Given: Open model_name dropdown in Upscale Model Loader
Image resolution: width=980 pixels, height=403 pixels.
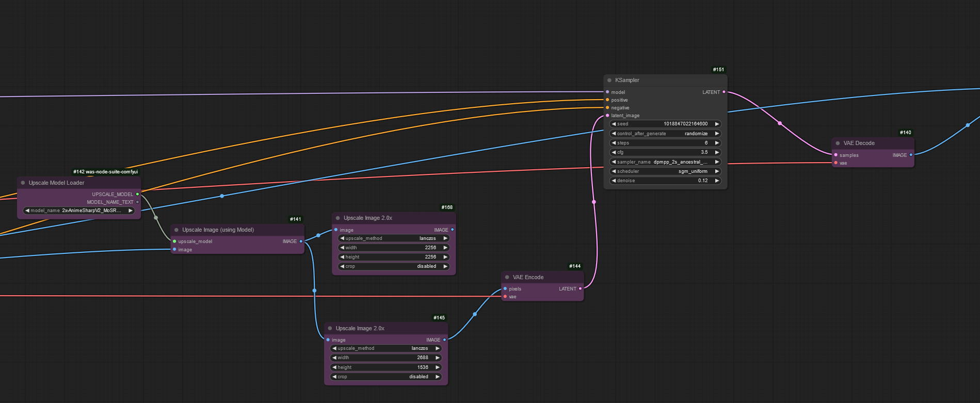Looking at the screenshot, I should [x=79, y=211].
